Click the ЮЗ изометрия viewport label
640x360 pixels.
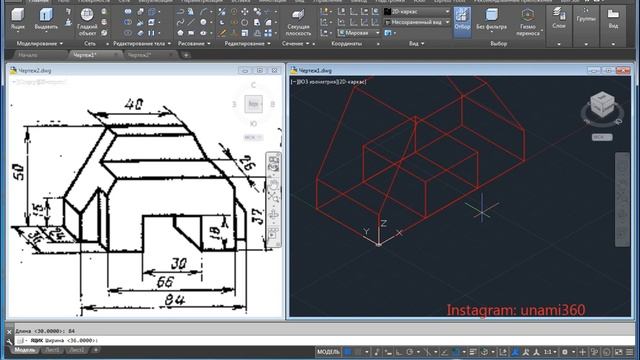tap(321, 82)
